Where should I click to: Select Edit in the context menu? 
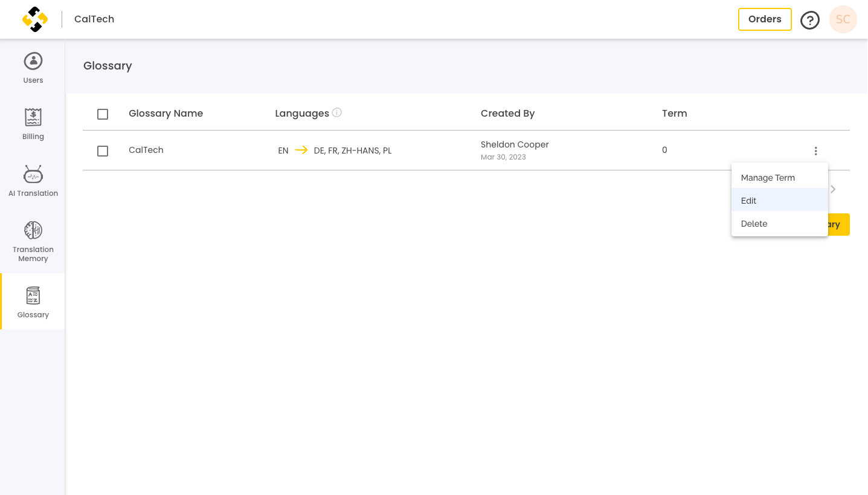click(x=779, y=201)
